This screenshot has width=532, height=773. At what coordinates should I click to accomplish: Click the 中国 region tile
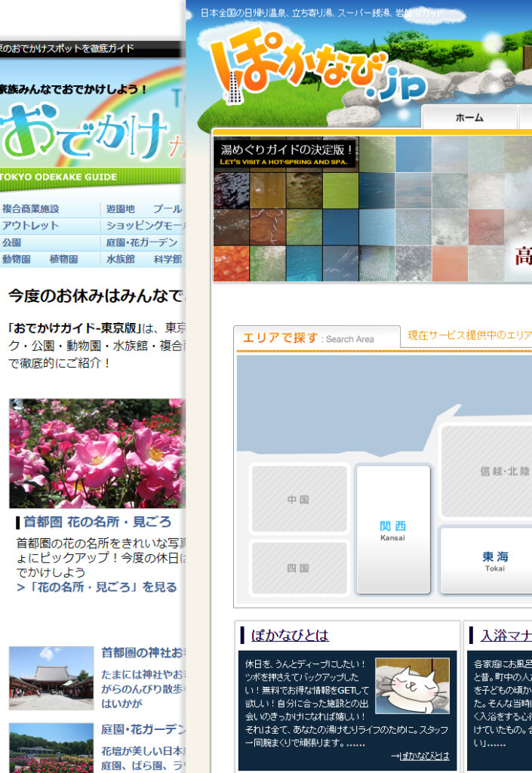tap(299, 500)
